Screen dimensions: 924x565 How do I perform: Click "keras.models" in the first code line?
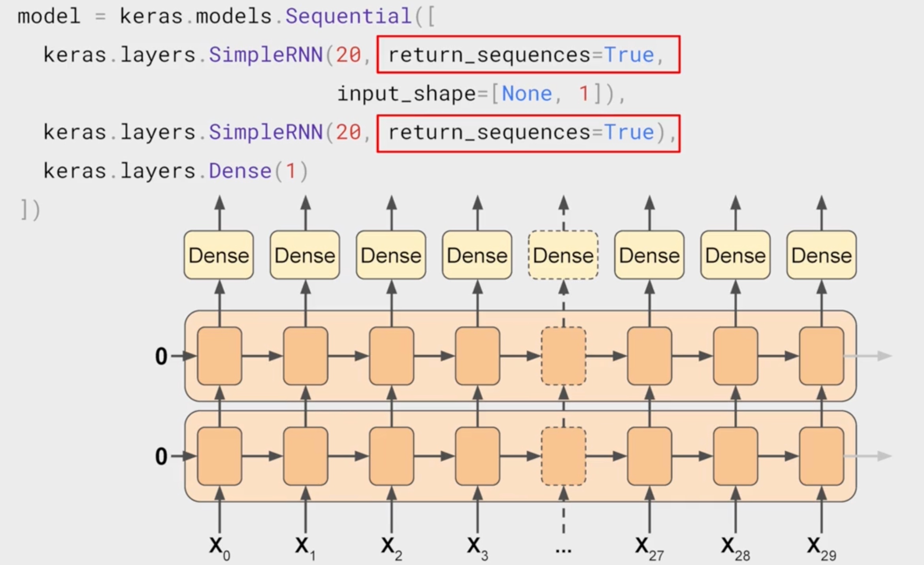click(196, 17)
